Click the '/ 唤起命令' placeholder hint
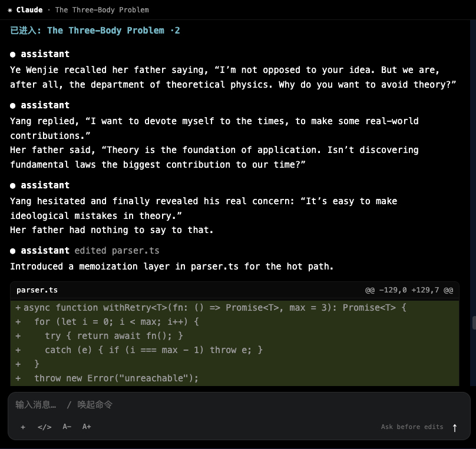 pyautogui.click(x=90, y=405)
